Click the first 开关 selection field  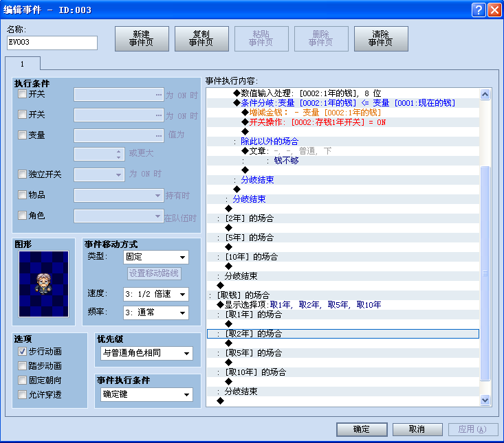119,95
